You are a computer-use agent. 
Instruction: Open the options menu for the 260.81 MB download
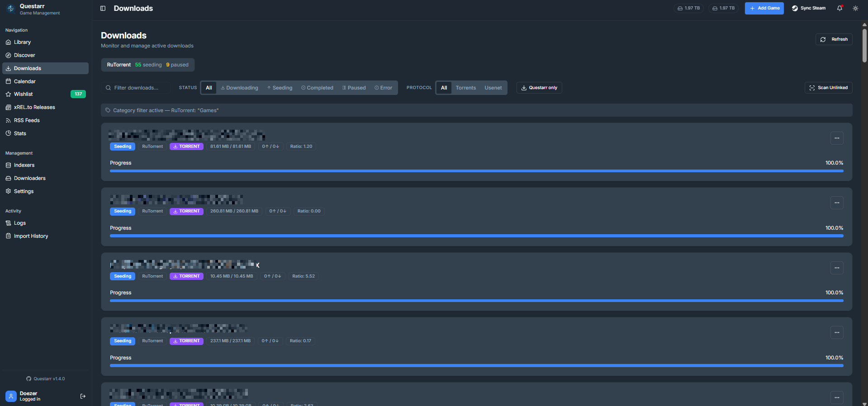pyautogui.click(x=837, y=203)
